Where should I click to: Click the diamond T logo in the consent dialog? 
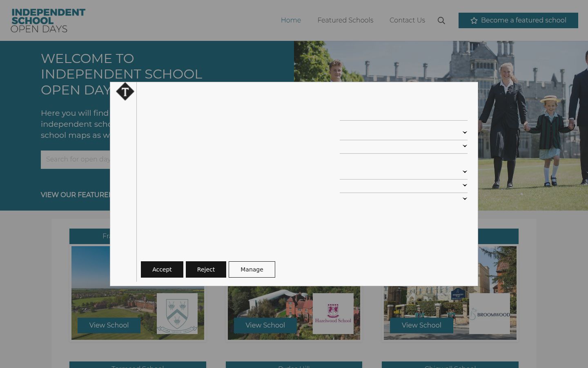click(125, 92)
